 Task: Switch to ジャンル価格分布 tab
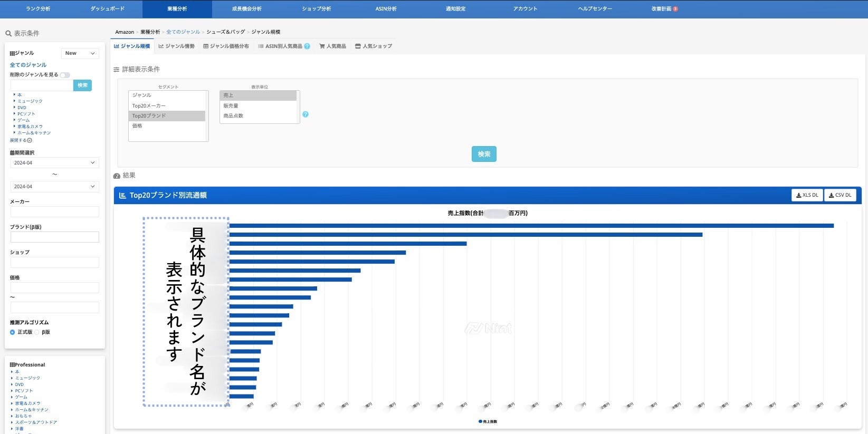pos(226,46)
